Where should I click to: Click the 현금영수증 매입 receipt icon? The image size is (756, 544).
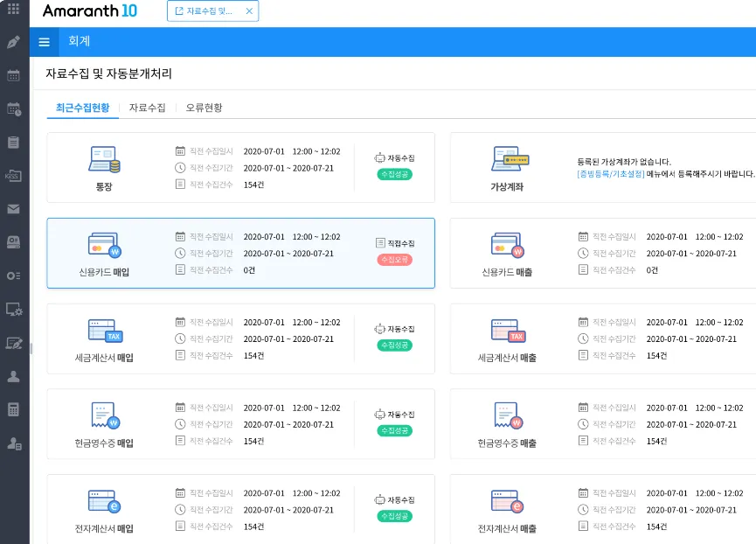click(105, 415)
